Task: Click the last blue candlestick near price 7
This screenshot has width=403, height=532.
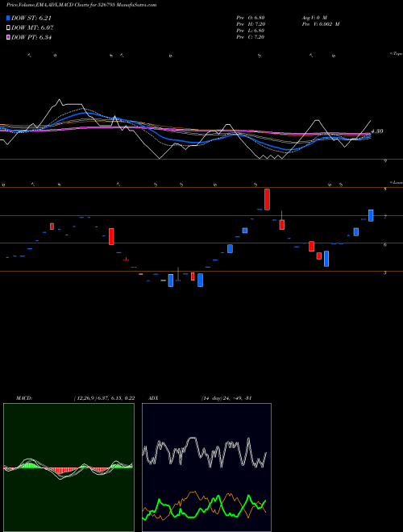Action: coord(371,215)
